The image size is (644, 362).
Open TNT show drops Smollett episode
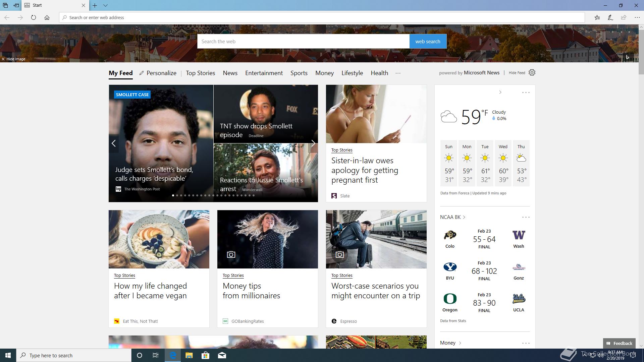click(256, 130)
